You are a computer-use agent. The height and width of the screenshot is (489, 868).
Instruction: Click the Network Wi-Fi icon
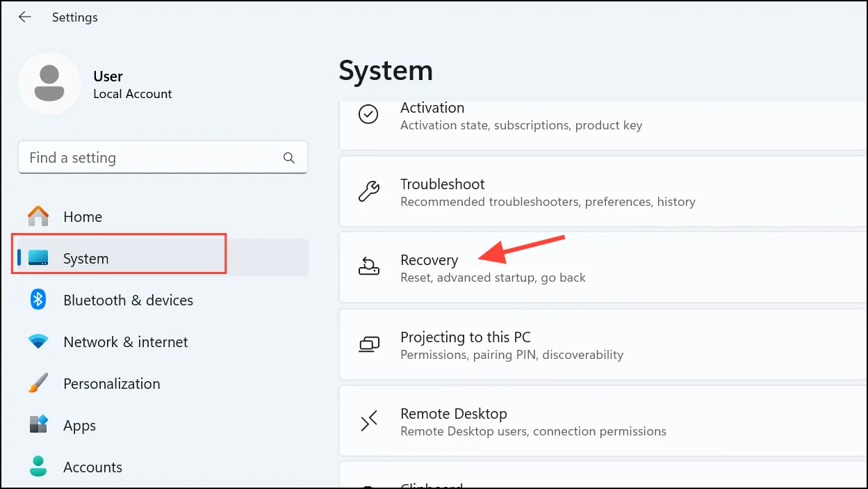(x=38, y=342)
